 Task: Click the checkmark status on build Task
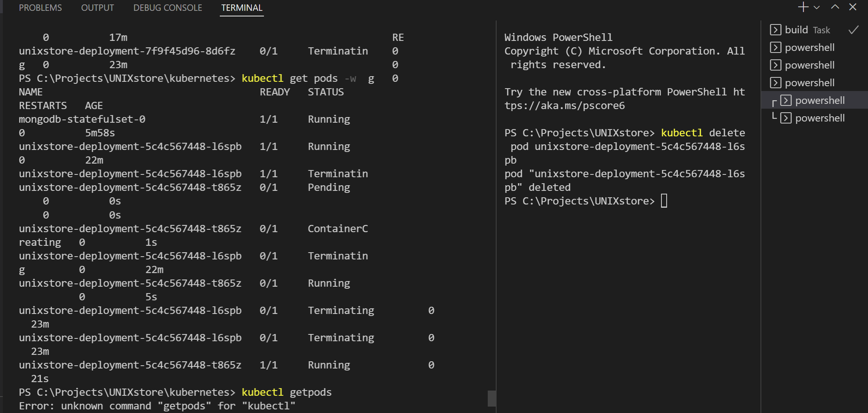click(x=854, y=30)
